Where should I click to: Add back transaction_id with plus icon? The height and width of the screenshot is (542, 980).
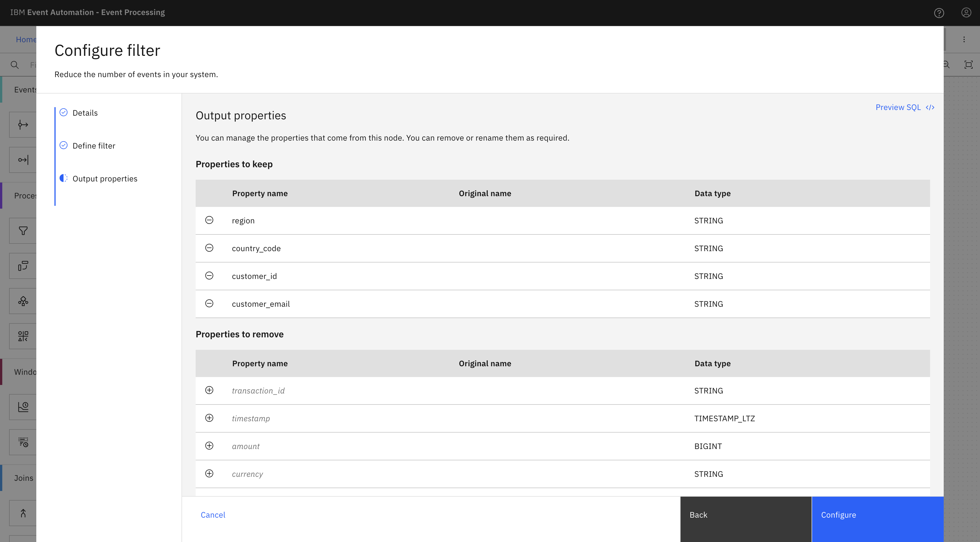[209, 390]
